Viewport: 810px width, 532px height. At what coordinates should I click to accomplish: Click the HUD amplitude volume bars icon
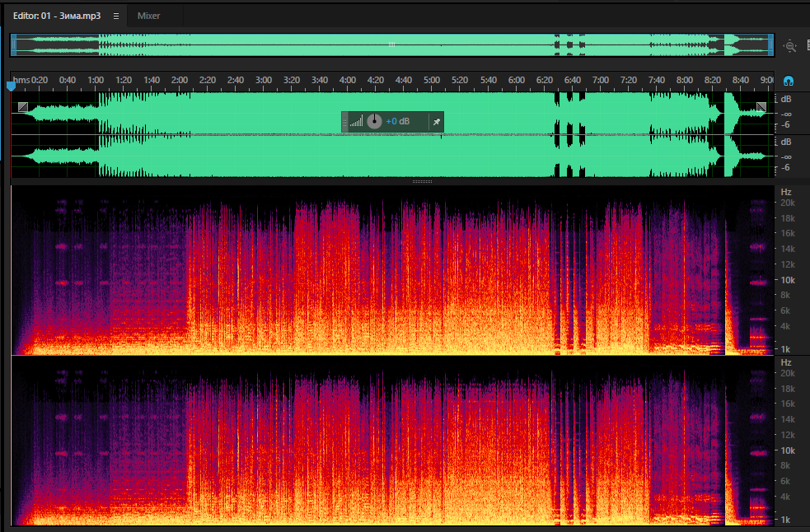click(356, 122)
